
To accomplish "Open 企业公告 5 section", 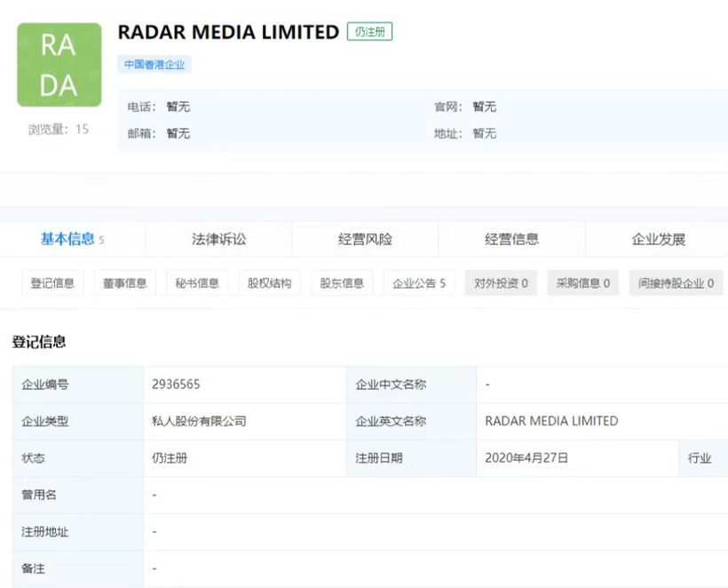I will coord(419,283).
